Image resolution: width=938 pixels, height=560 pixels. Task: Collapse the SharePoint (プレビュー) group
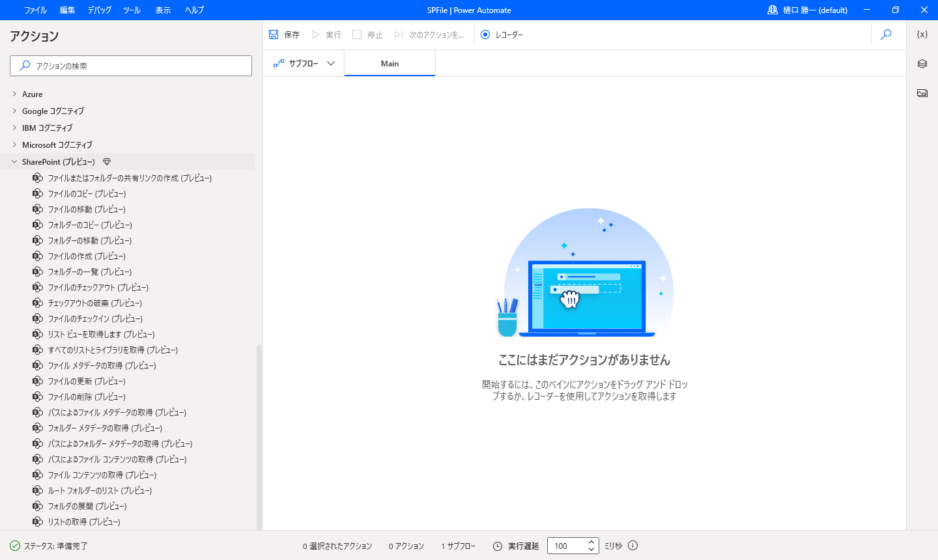14,161
